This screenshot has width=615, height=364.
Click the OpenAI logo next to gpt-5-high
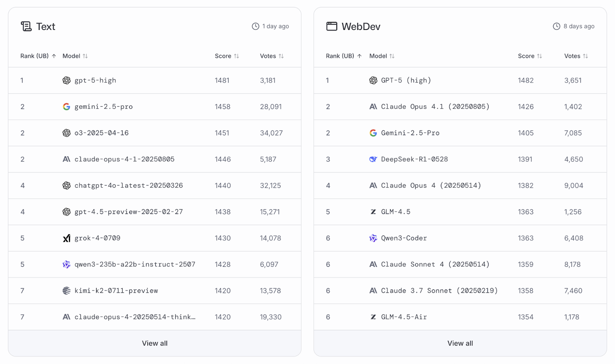tap(66, 80)
